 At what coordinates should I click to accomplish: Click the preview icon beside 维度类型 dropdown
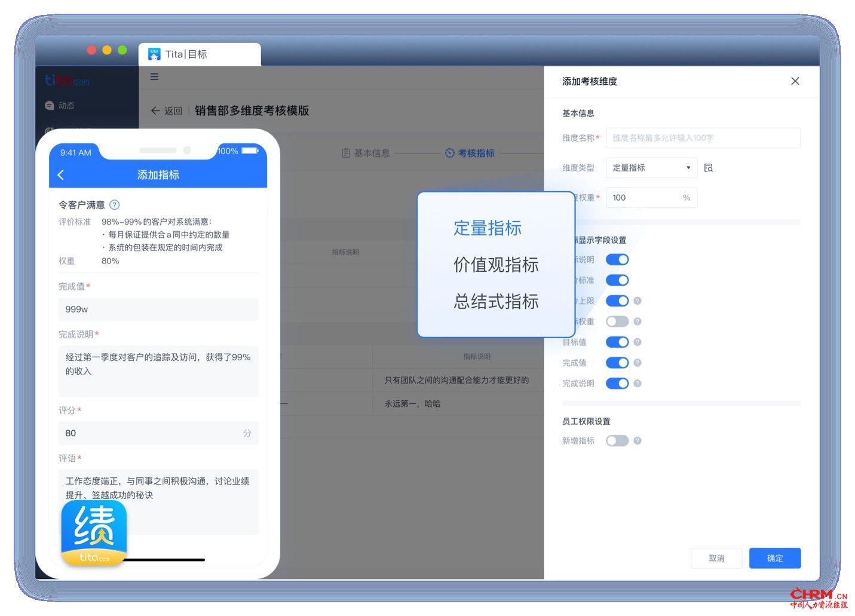coord(709,168)
